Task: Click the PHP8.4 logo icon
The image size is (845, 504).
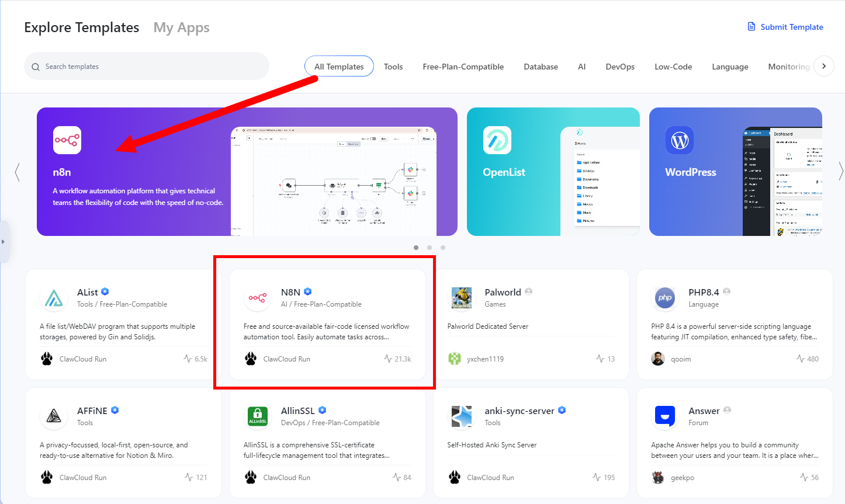Action: point(665,298)
